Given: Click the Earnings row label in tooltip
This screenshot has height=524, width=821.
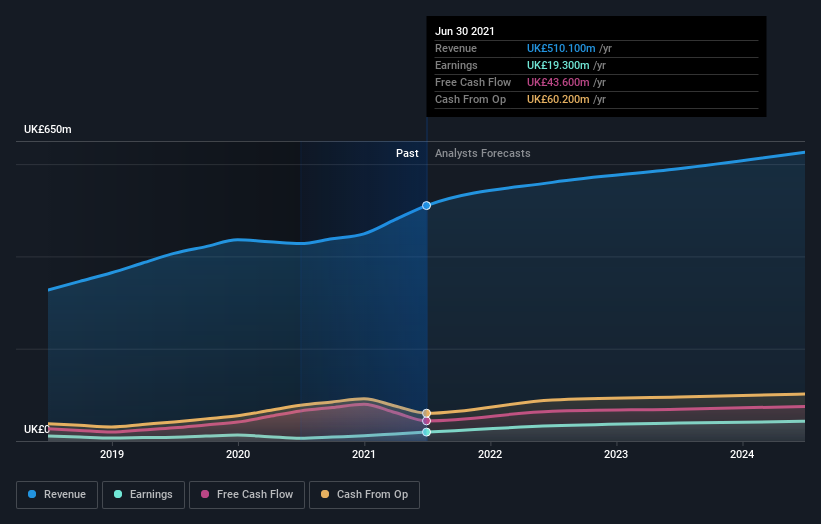Looking at the screenshot, I should click(457, 65).
